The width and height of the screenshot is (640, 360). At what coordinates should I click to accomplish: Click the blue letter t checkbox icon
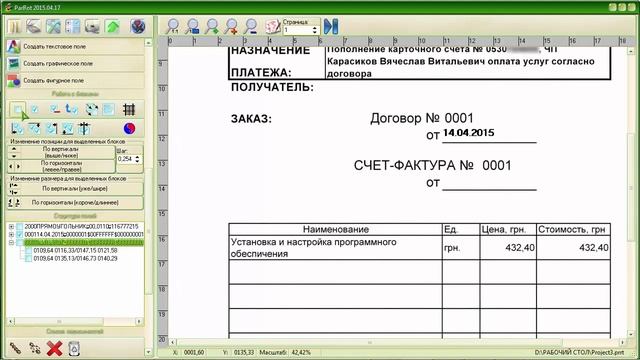pos(72,109)
